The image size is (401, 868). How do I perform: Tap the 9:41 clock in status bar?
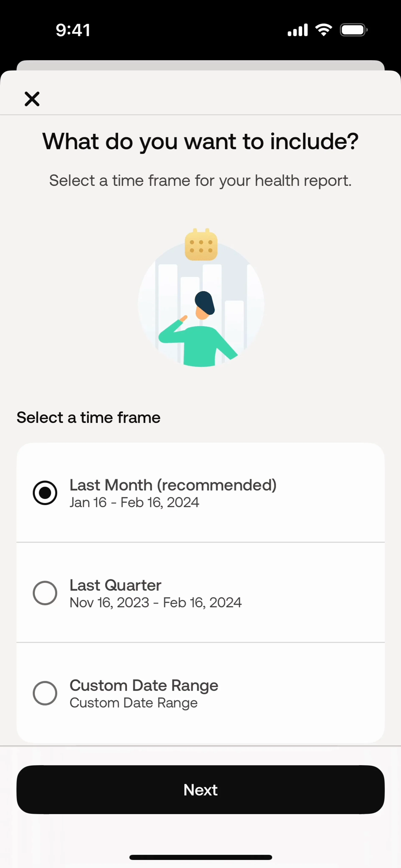(x=73, y=30)
